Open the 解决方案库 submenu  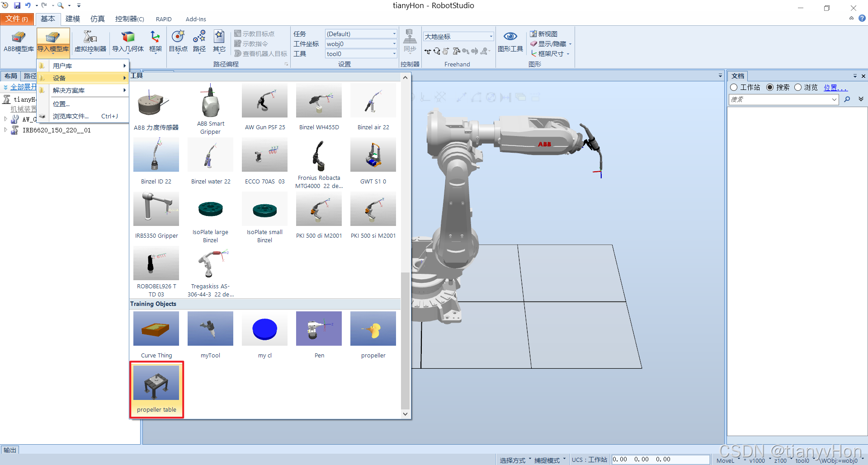click(83, 90)
